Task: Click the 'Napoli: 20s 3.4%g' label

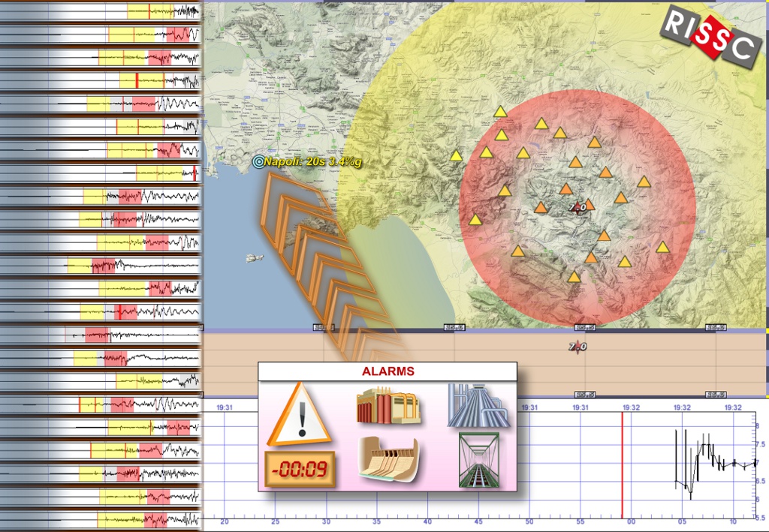Action: [313, 161]
